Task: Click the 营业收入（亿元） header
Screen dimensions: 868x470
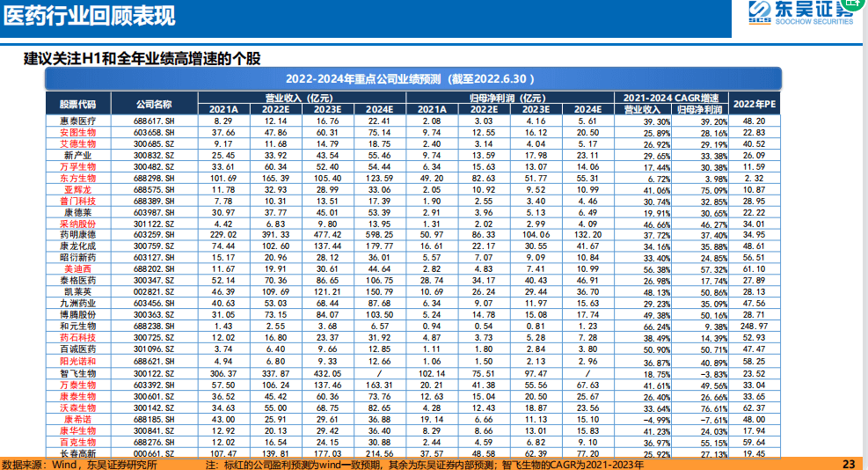Action: tap(299, 98)
